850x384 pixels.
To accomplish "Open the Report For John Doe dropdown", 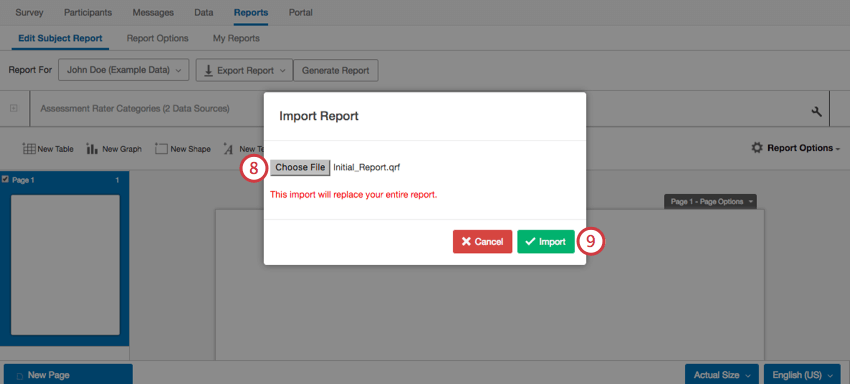I will coord(124,71).
